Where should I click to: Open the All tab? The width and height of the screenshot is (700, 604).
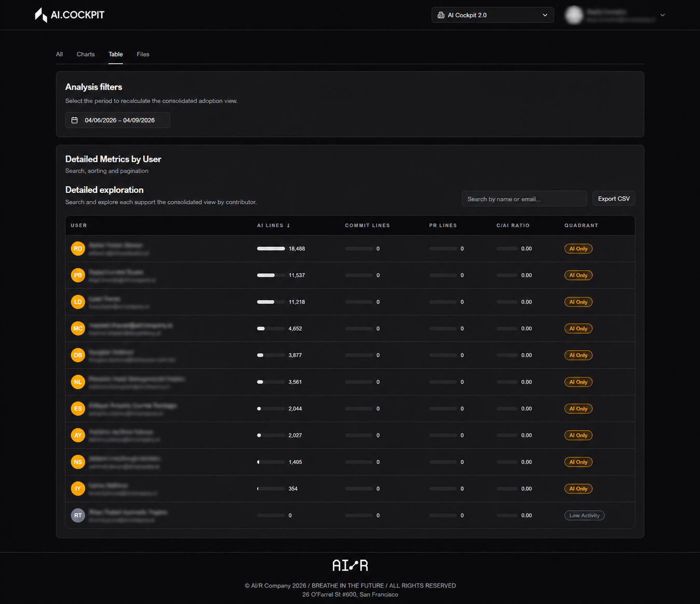[60, 54]
